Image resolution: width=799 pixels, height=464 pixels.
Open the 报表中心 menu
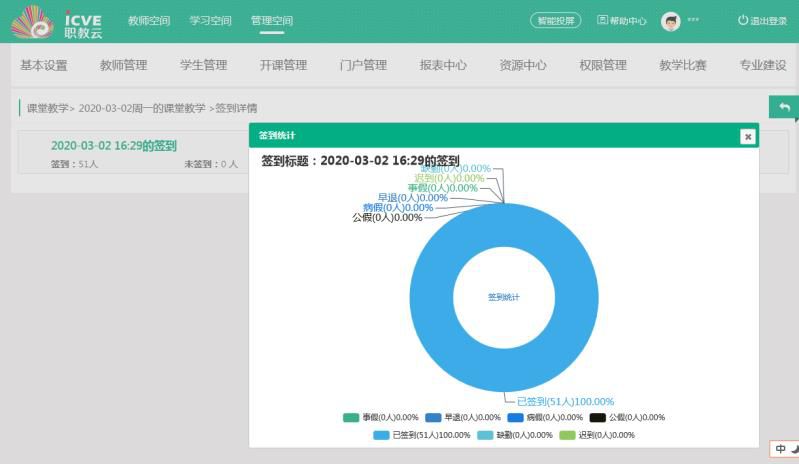tap(443, 66)
